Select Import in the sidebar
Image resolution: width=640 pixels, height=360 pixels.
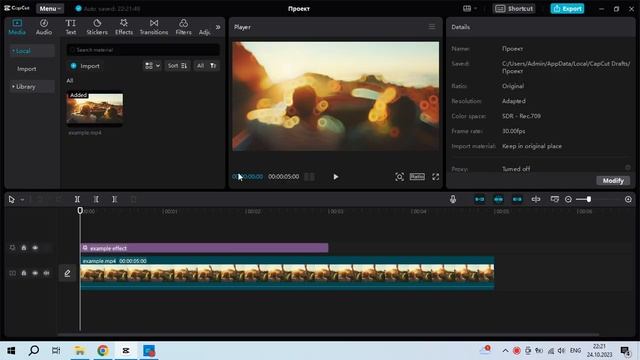27,69
